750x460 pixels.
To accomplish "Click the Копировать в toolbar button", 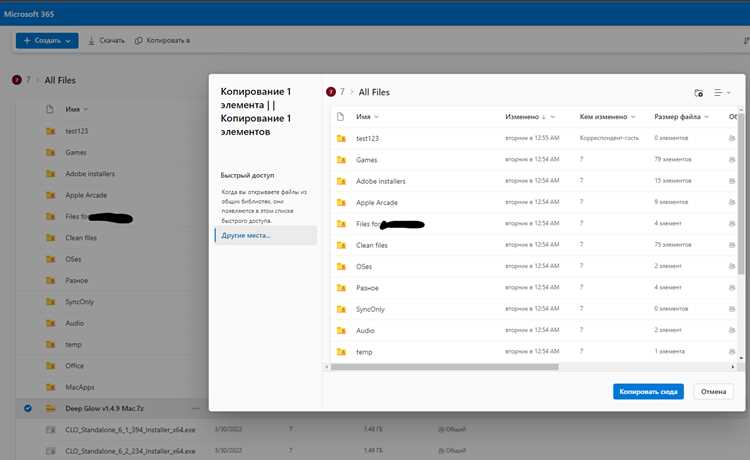I will click(163, 41).
